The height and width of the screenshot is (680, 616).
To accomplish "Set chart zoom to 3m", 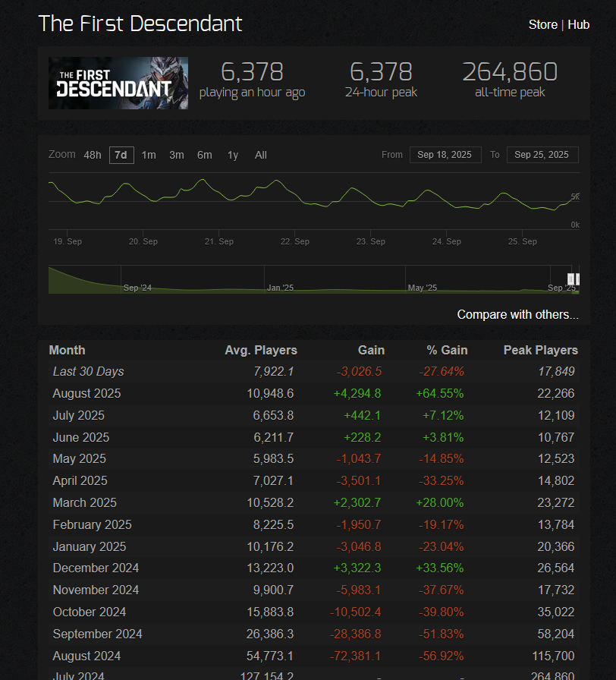I will click(x=177, y=155).
